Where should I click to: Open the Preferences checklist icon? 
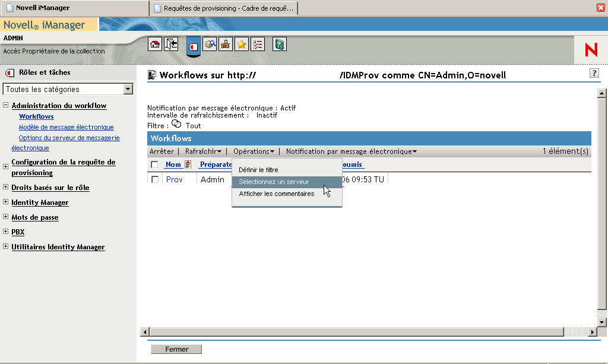[258, 44]
